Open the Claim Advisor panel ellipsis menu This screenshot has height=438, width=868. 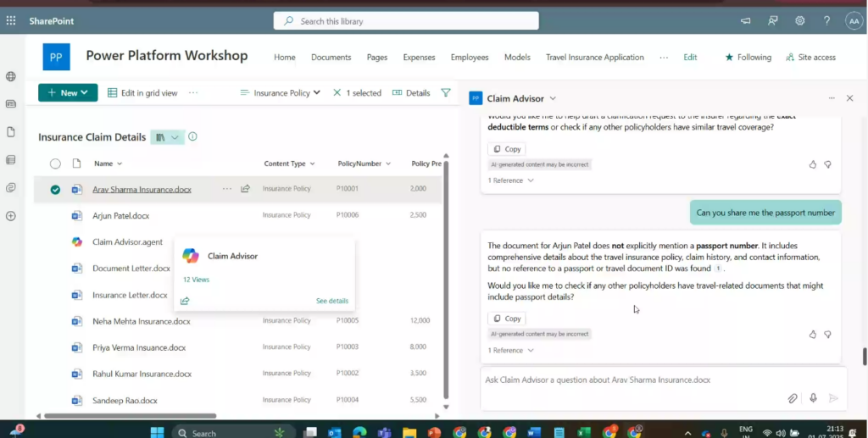pyautogui.click(x=832, y=98)
